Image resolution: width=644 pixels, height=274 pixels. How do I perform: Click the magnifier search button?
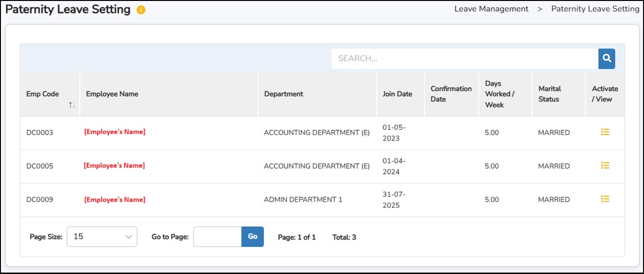click(606, 58)
